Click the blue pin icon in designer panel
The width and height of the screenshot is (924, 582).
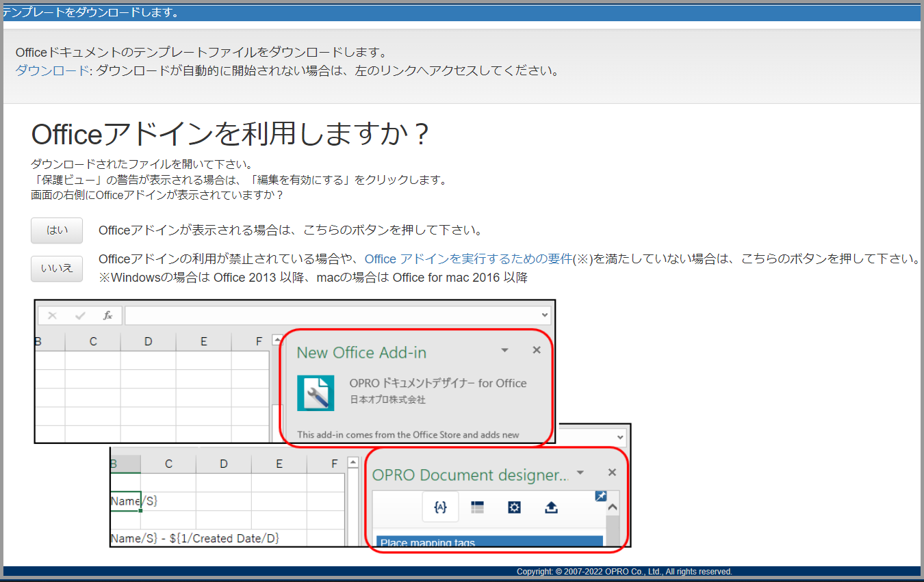tap(600, 497)
